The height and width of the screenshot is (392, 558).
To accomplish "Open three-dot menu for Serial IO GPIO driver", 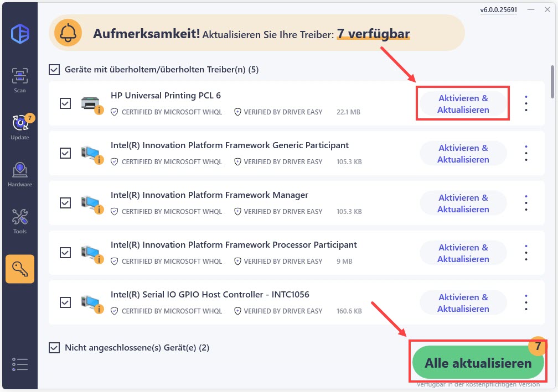I will [525, 302].
